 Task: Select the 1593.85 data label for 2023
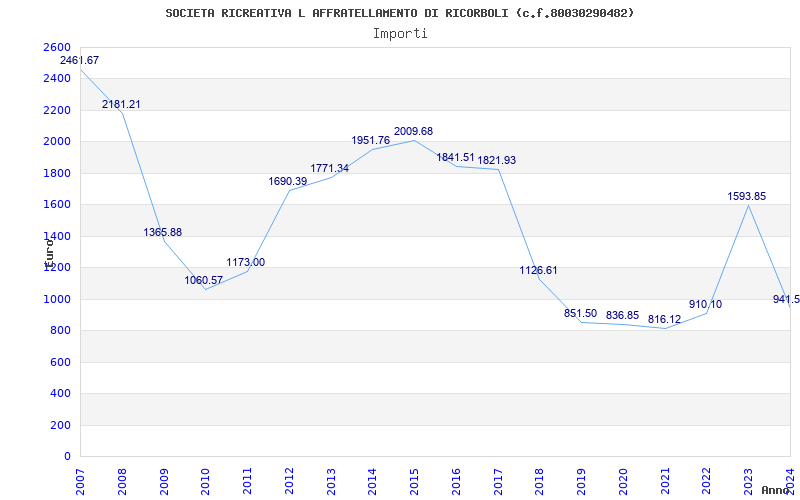746,196
